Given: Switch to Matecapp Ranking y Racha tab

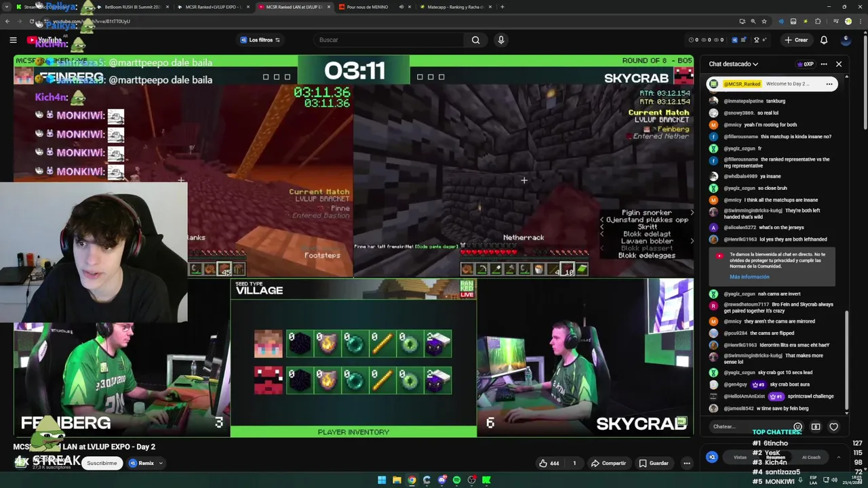Looking at the screenshot, I should (454, 7).
